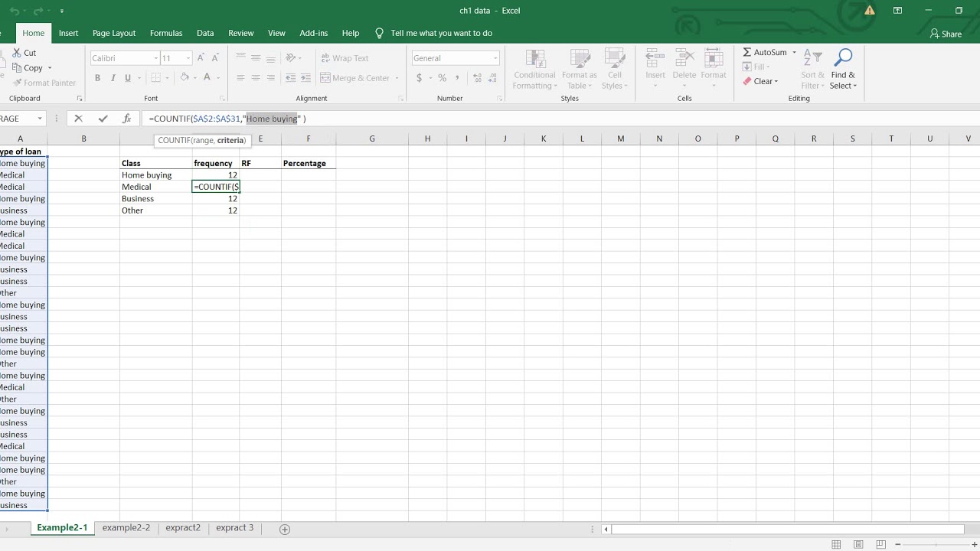
Task: Click the Delete cells icon
Action: [684, 58]
